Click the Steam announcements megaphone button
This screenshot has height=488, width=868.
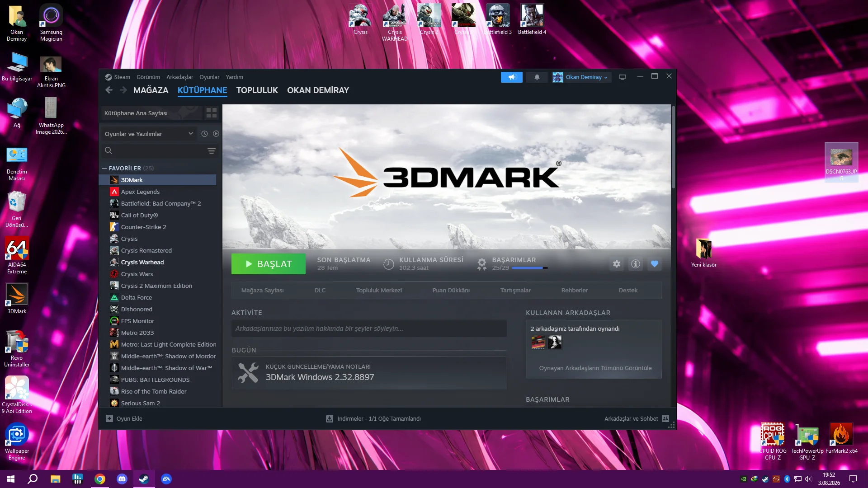(x=511, y=77)
